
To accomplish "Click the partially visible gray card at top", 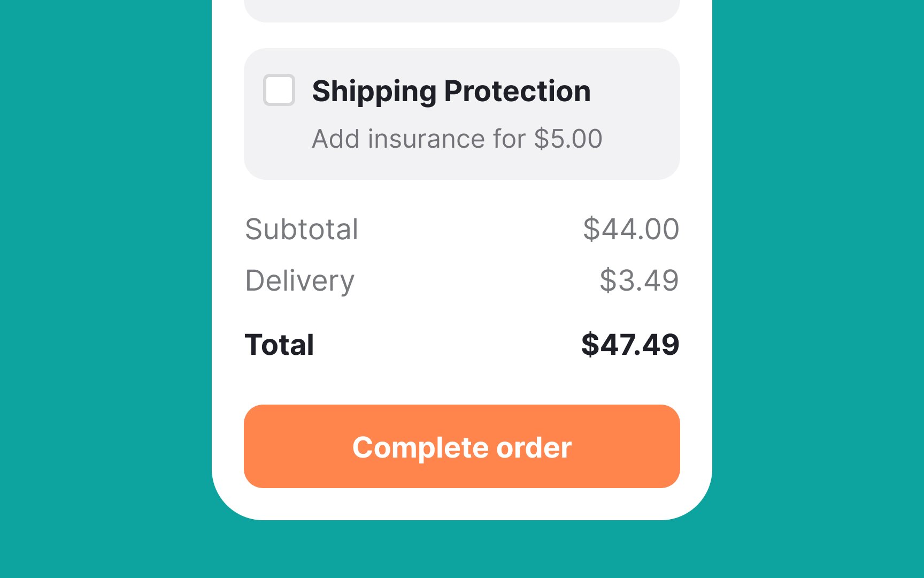I will coord(462,11).
